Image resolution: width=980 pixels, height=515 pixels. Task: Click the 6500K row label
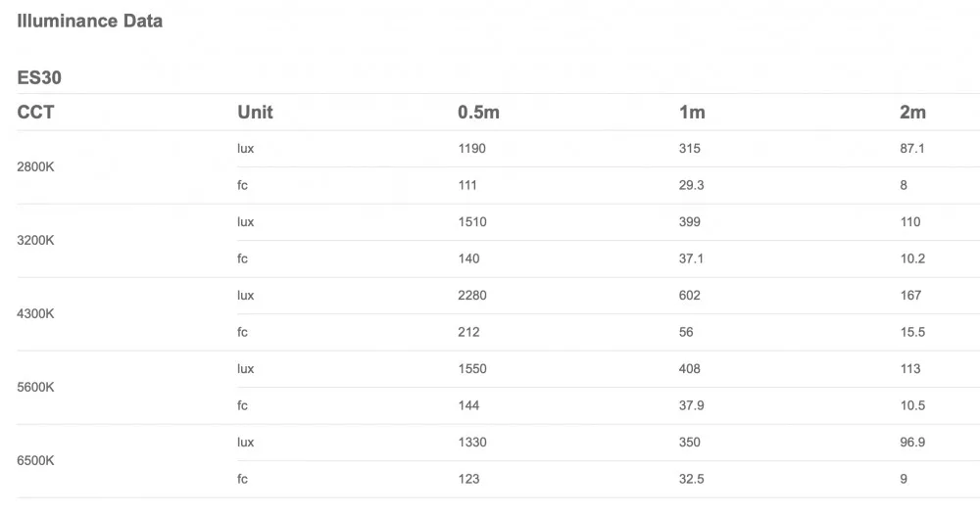coord(36,460)
